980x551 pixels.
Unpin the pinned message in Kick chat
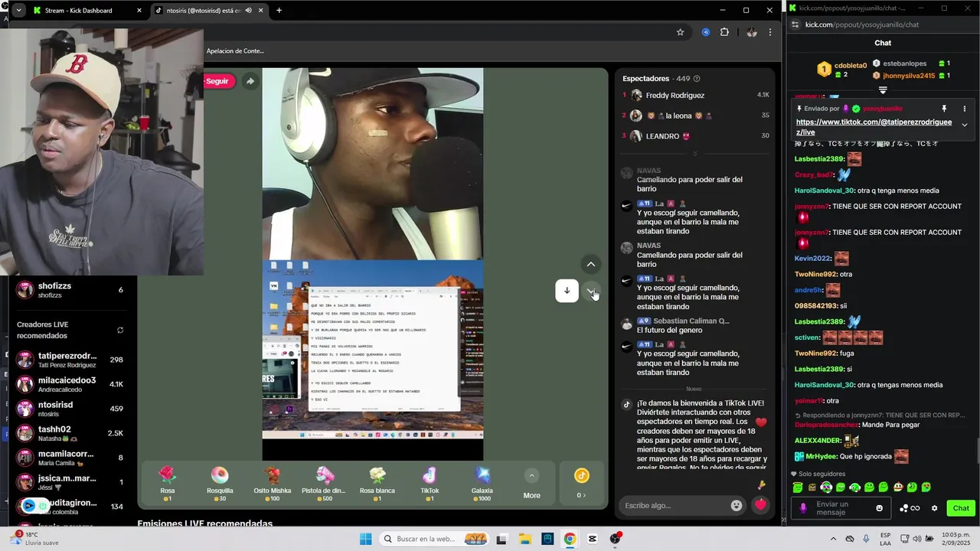pos(944,109)
